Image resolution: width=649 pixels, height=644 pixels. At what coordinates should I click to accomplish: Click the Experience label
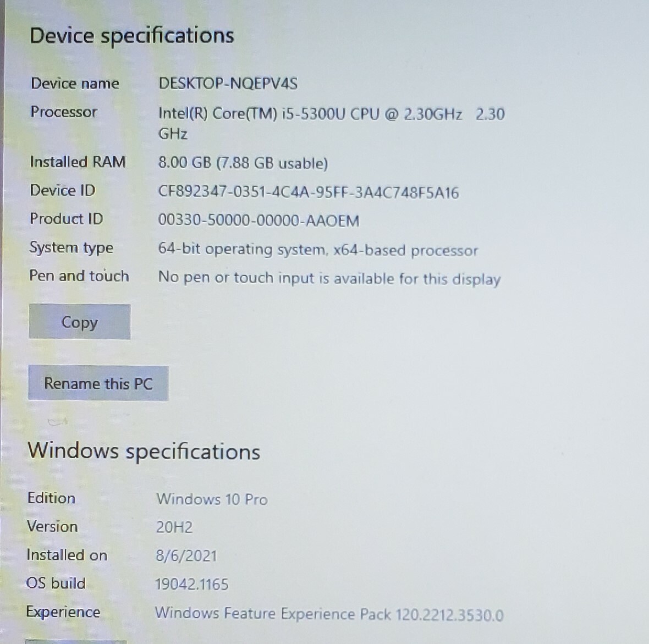(63, 613)
